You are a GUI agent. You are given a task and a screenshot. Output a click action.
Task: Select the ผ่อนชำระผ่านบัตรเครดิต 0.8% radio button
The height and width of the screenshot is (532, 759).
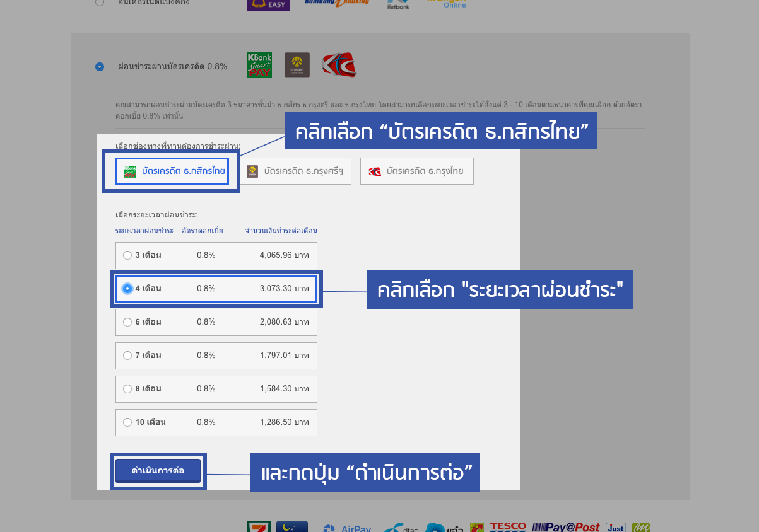click(99, 66)
